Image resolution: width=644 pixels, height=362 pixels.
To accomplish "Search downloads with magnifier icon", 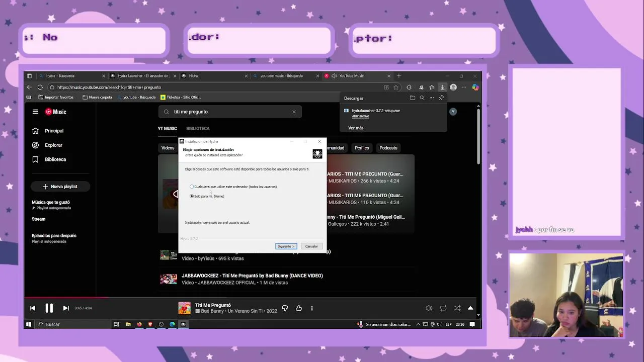I will (x=422, y=98).
